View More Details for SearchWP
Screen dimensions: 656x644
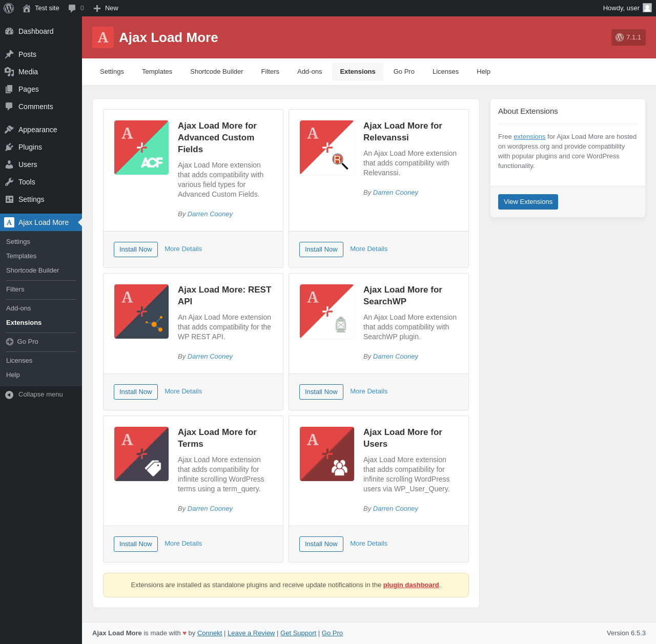pos(368,391)
